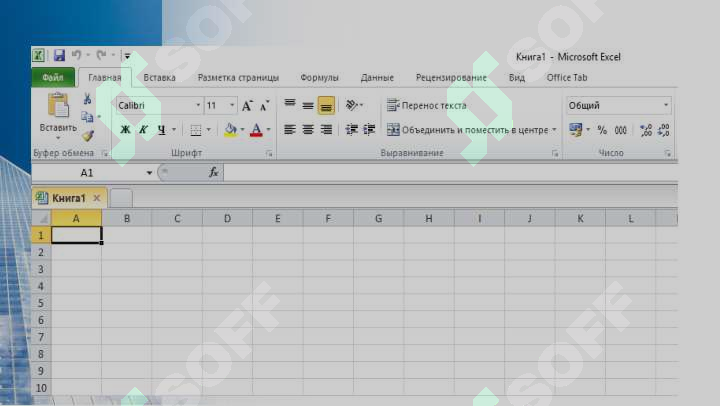Click into the formula bar
The height and width of the screenshot is (406, 720).
pos(450,173)
